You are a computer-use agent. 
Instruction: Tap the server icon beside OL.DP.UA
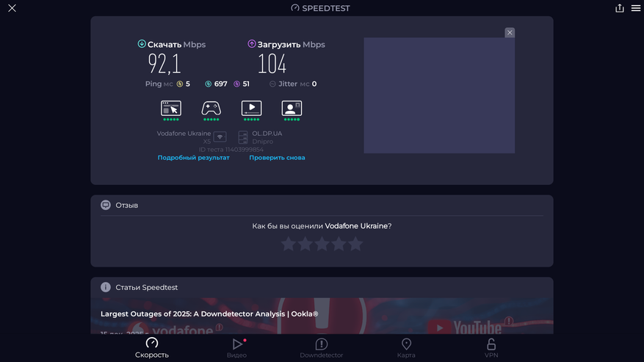(x=243, y=137)
